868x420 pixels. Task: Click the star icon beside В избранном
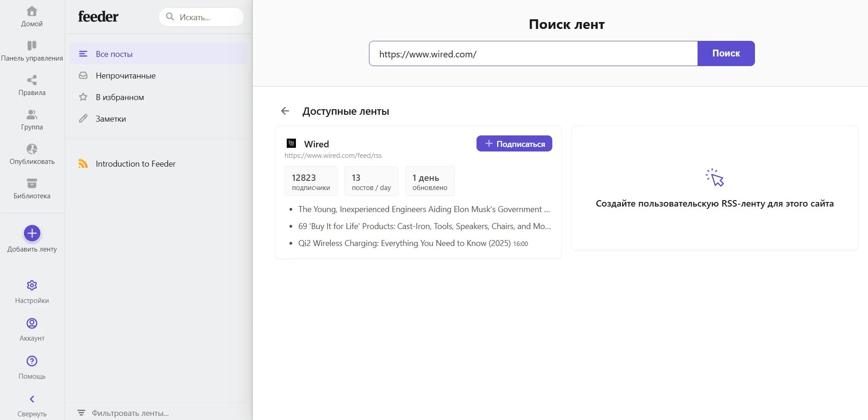(83, 97)
